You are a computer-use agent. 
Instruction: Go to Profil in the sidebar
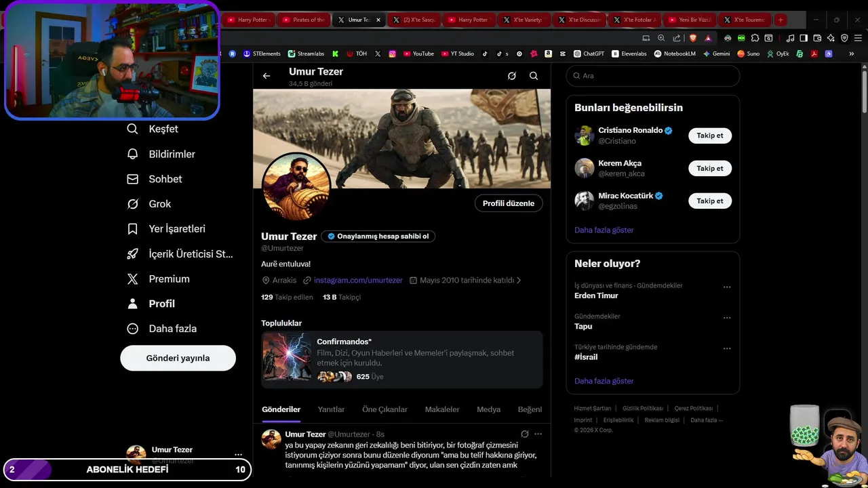tap(151, 304)
